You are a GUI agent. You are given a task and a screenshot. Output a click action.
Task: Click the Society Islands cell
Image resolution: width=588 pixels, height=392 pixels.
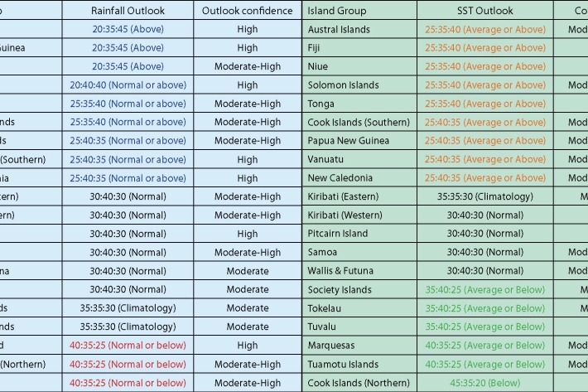pos(340,290)
